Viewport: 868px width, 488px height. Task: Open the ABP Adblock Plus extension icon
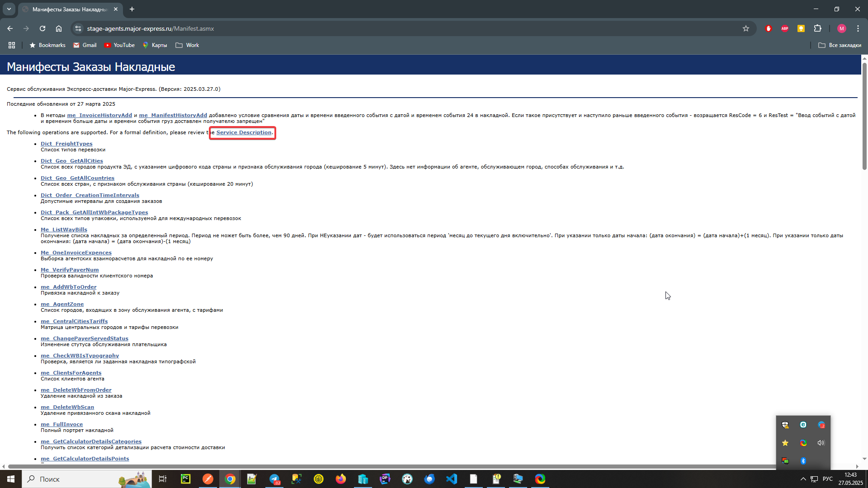(x=785, y=28)
